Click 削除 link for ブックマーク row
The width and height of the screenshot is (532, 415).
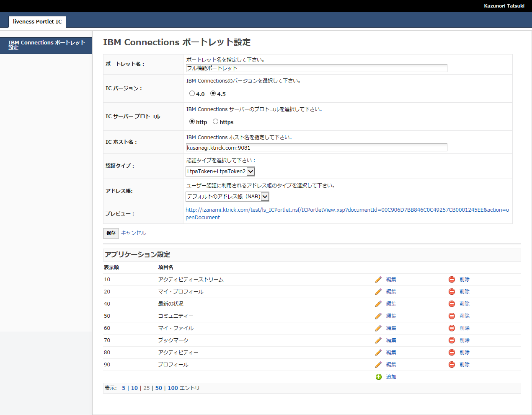tap(465, 340)
